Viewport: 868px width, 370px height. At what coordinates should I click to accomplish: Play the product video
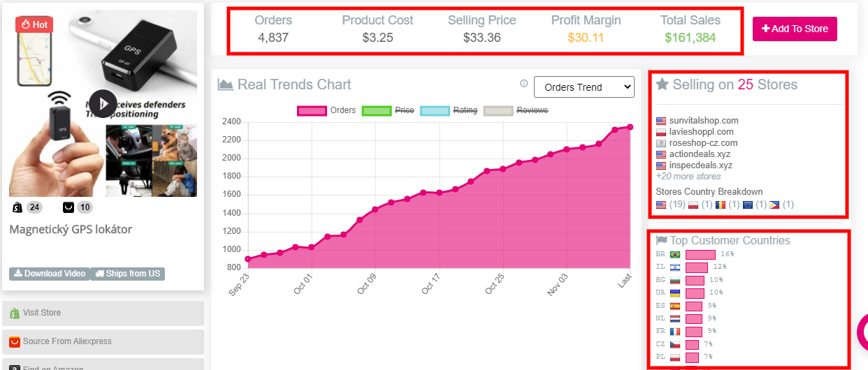(103, 104)
